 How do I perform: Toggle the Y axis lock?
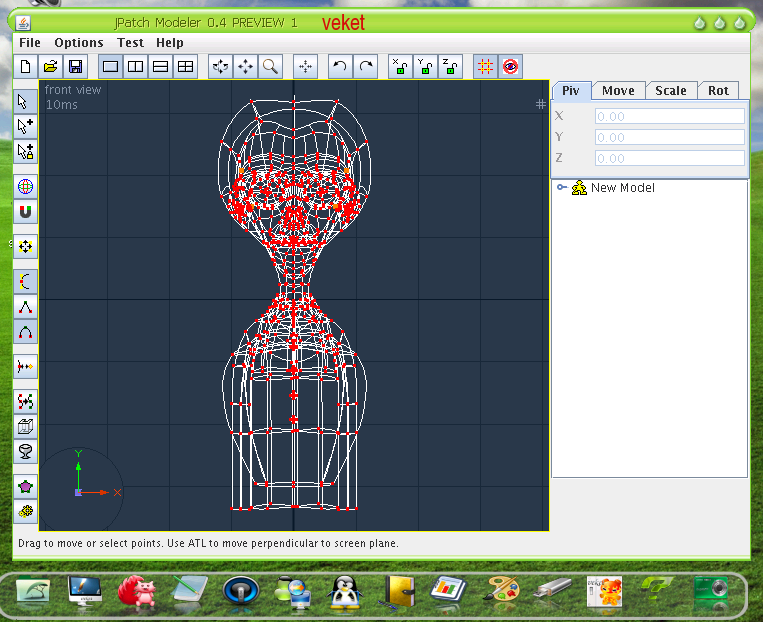click(425, 67)
